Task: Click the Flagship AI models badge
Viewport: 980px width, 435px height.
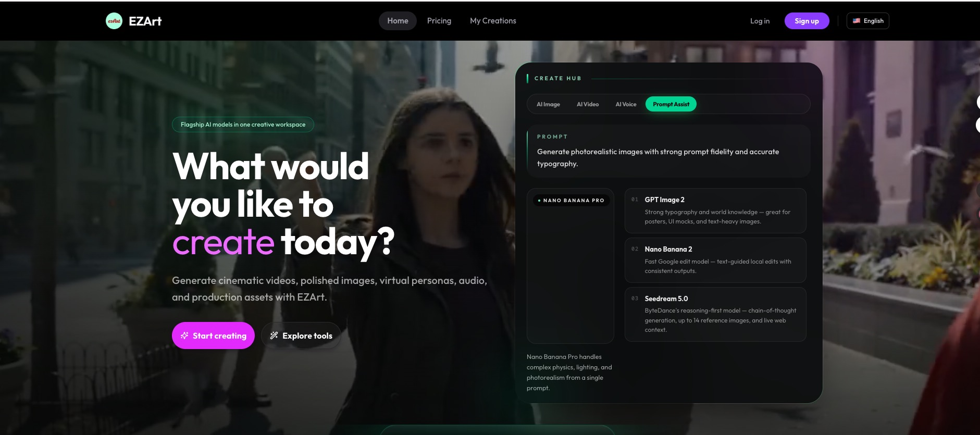Action: click(243, 125)
